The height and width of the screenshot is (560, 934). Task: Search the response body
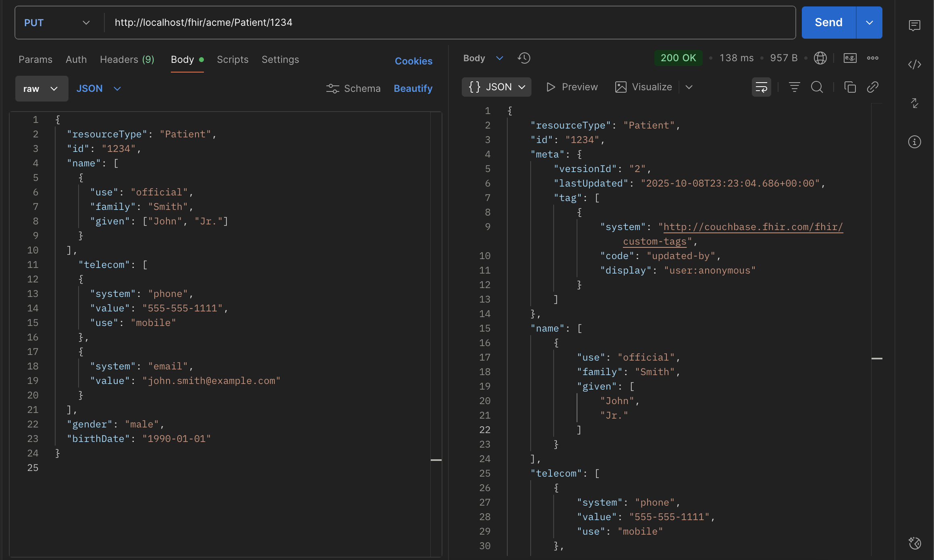817,87
